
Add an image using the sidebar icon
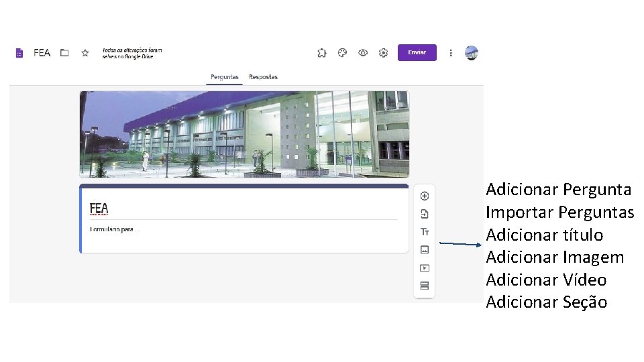tap(425, 249)
